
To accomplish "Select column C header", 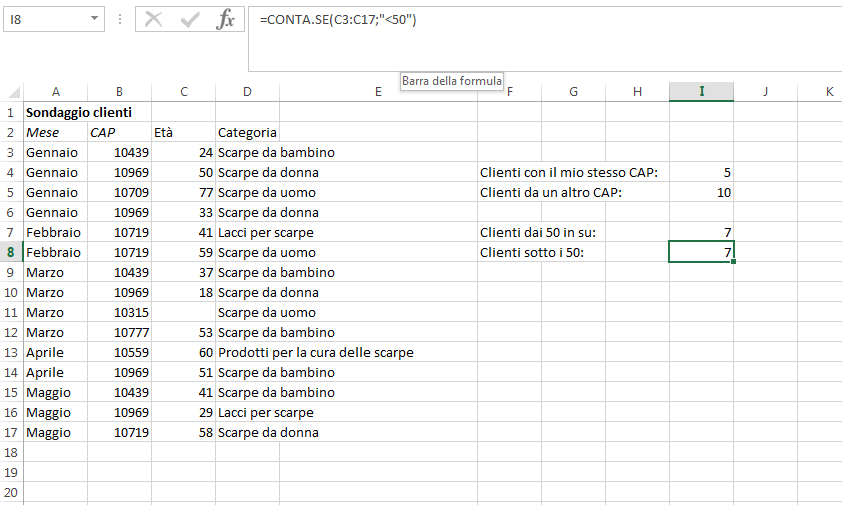I will click(184, 92).
